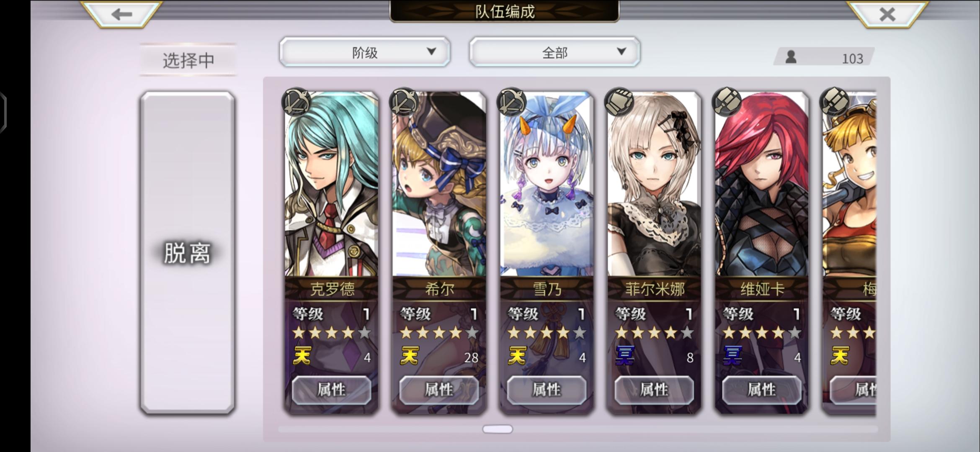Click the 冥 element icon on 菲尔米娜
This screenshot has height=452, width=980.
pos(624,356)
